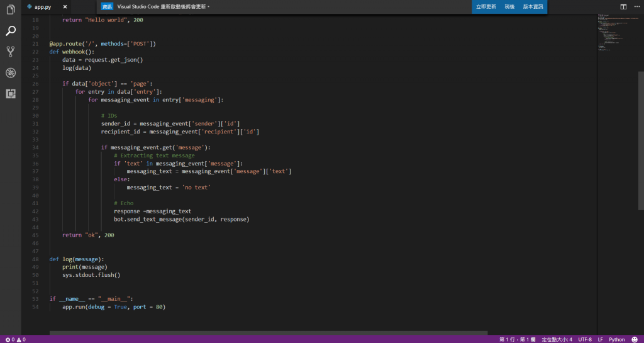Click 'for messaging_event in entry' line

click(156, 100)
